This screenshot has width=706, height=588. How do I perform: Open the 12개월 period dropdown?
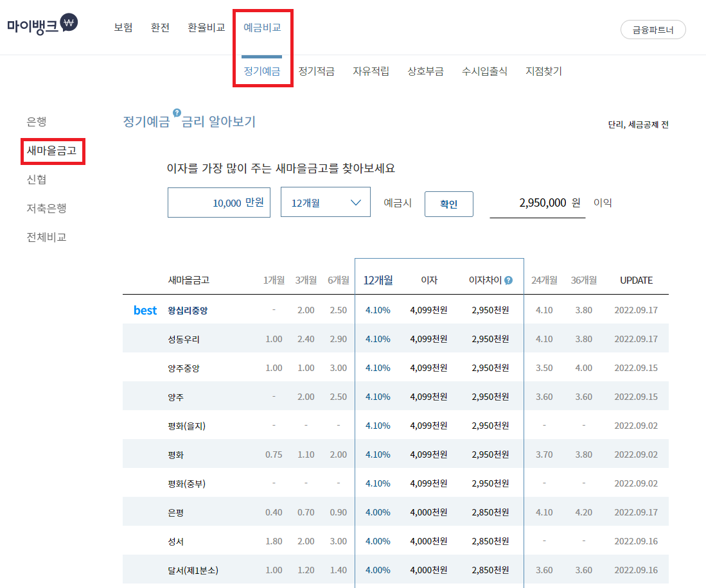click(326, 202)
